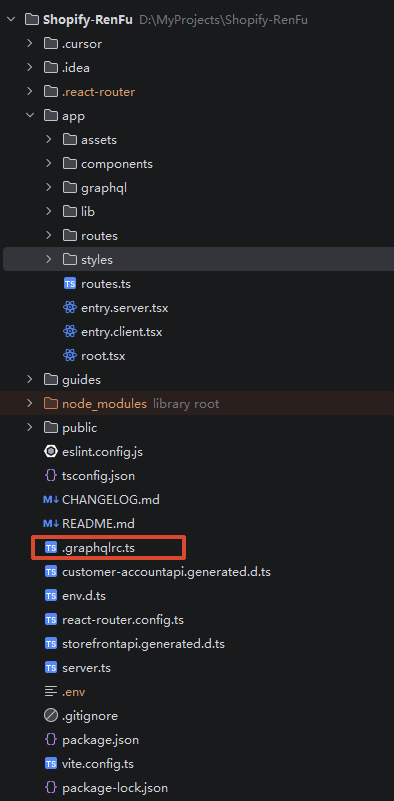The width and height of the screenshot is (394, 801).
Task: Click the TS icon of react-router.config.ts
Action: click(51, 620)
